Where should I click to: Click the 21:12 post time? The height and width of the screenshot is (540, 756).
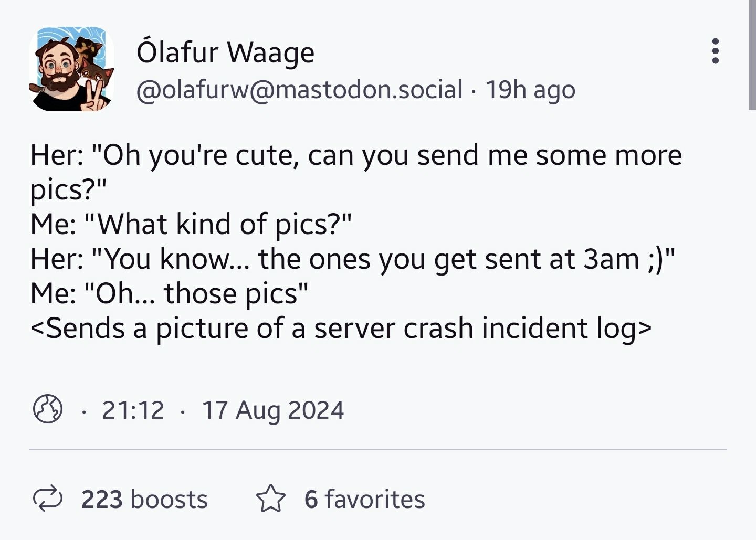133,410
